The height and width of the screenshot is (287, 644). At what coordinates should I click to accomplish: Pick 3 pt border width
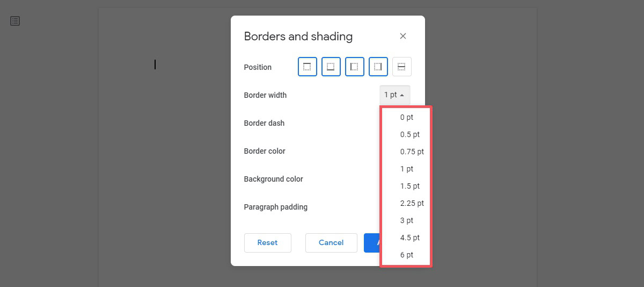[x=407, y=220]
